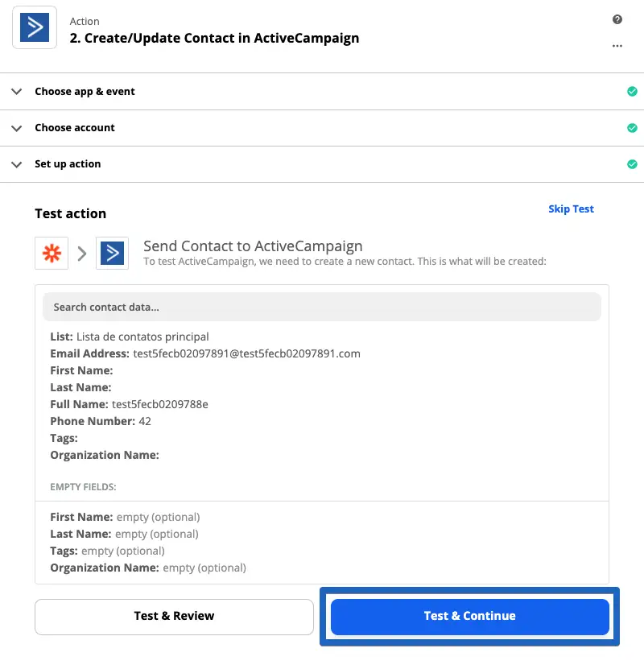Open the Choose account section
Image resolution: width=644 pixels, height=669 pixels.
tap(75, 128)
